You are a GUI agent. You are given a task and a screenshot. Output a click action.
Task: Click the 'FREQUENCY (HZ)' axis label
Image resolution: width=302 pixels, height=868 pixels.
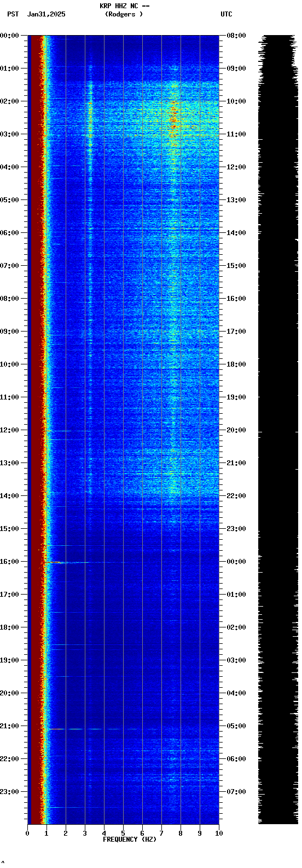(130, 840)
